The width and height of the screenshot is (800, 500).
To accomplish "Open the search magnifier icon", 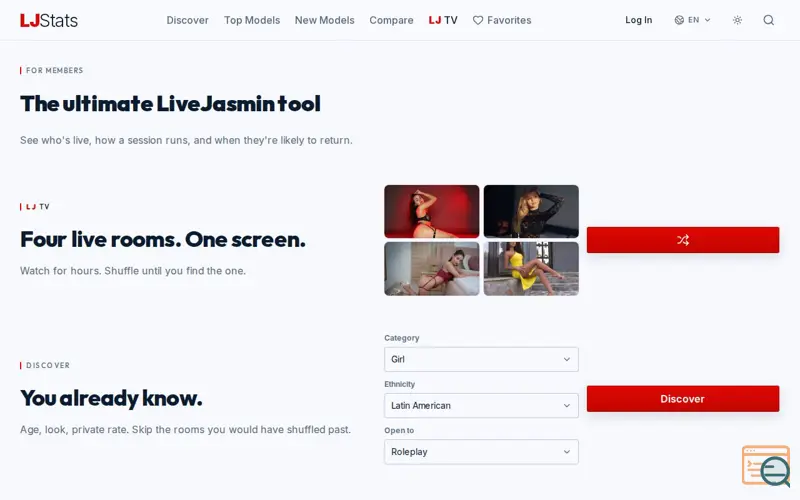I will click(x=768, y=20).
